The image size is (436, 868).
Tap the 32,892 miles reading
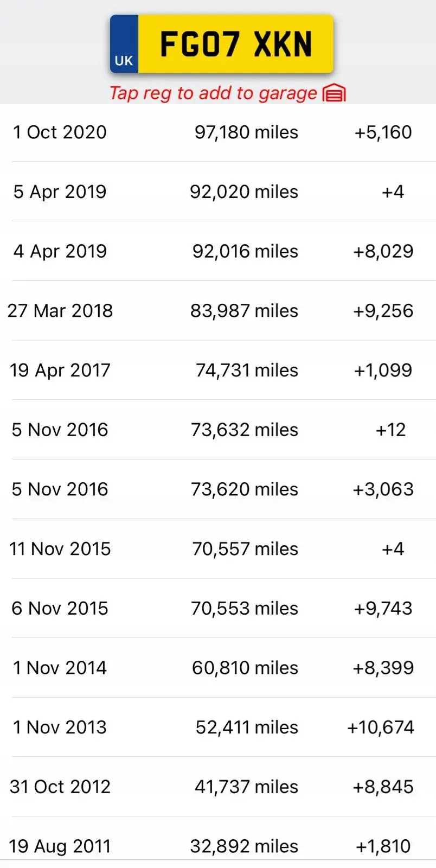[244, 846]
